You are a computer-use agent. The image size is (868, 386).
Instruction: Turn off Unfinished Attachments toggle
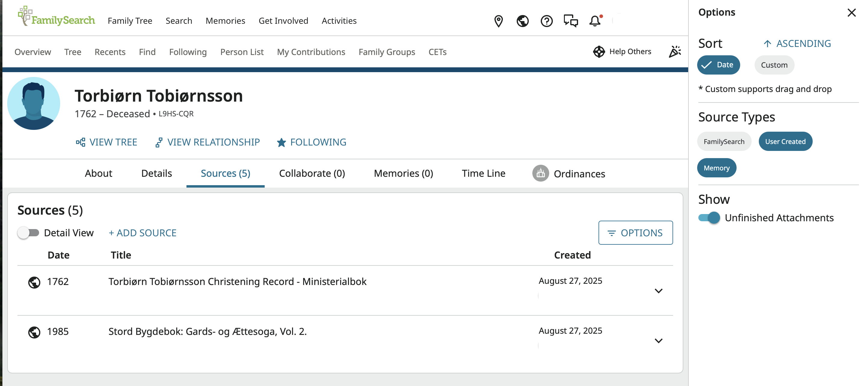(709, 218)
